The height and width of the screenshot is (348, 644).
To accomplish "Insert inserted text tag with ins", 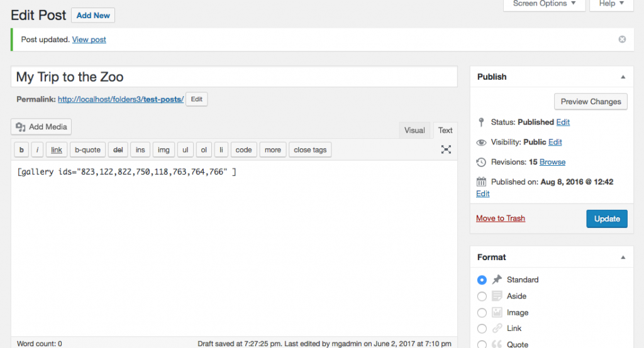I will 140,150.
